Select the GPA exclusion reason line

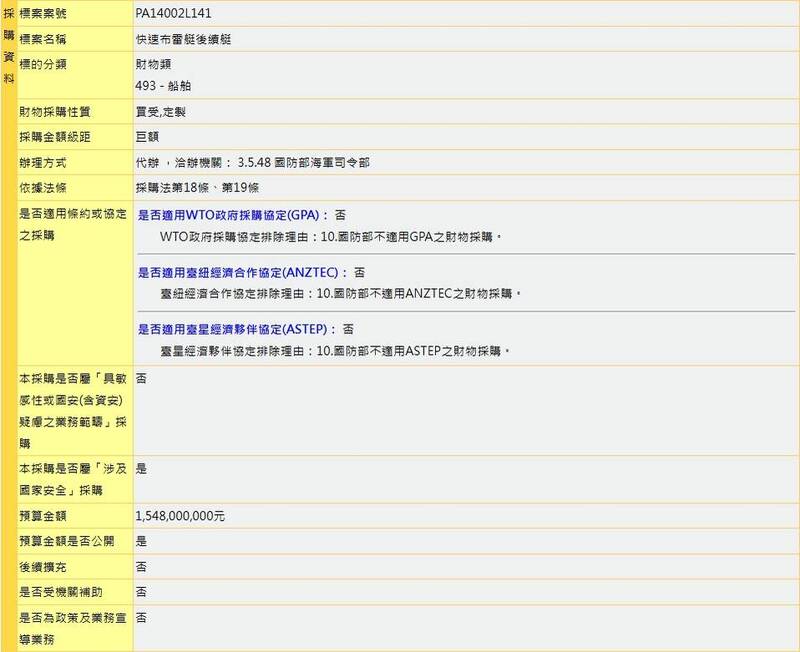(331, 237)
